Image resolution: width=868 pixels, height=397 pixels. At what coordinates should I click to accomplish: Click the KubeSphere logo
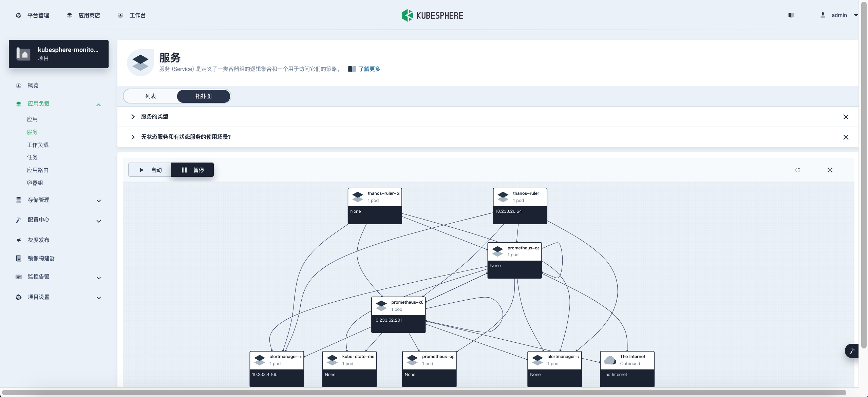pyautogui.click(x=432, y=15)
